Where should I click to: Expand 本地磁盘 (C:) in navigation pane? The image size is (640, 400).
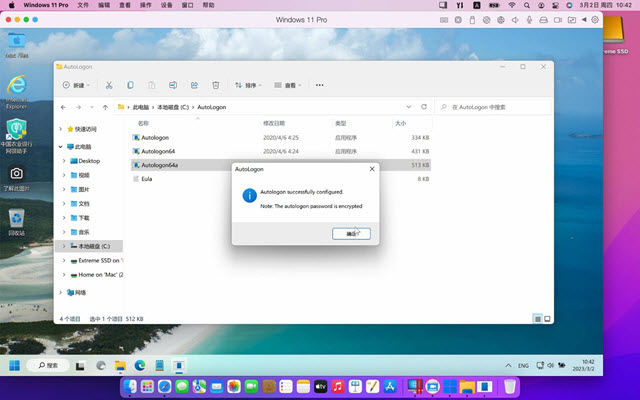click(x=64, y=246)
